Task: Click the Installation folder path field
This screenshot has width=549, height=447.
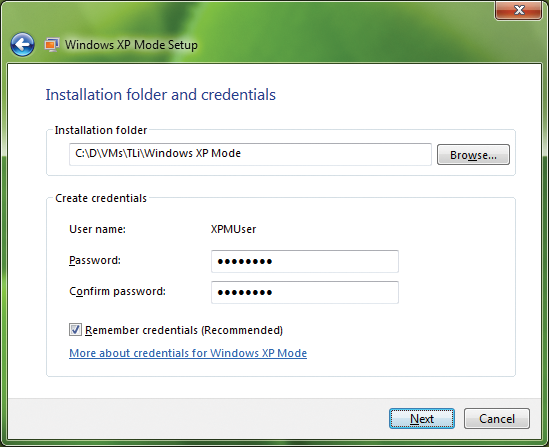Action: [x=250, y=154]
